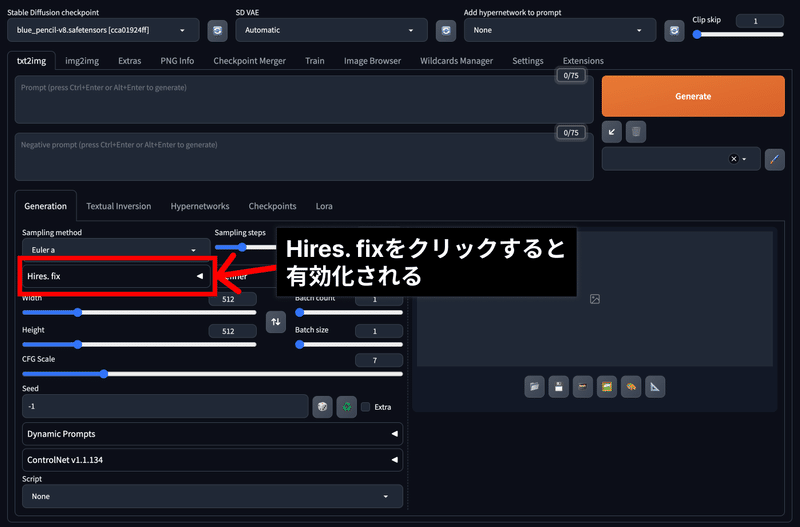The height and width of the screenshot is (527, 800).
Task: Adjust the CFG Scale slider
Action: click(212, 374)
